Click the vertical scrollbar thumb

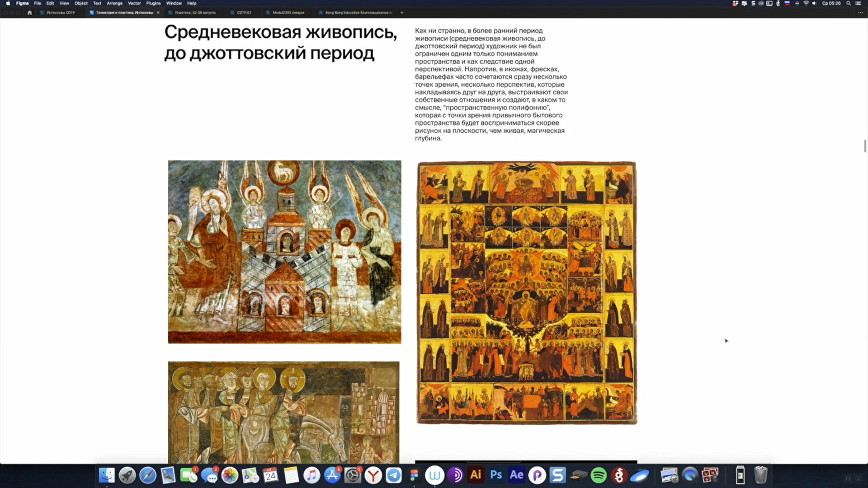click(x=865, y=146)
